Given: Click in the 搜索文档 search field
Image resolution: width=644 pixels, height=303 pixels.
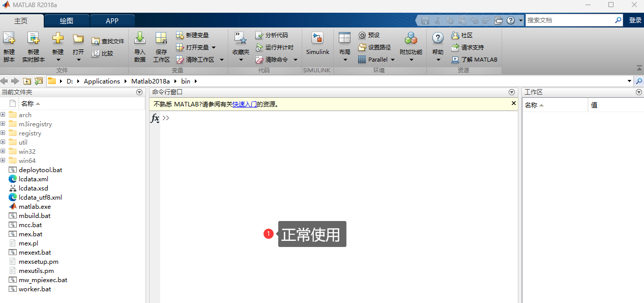Looking at the screenshot, I should pyautogui.click(x=569, y=20).
